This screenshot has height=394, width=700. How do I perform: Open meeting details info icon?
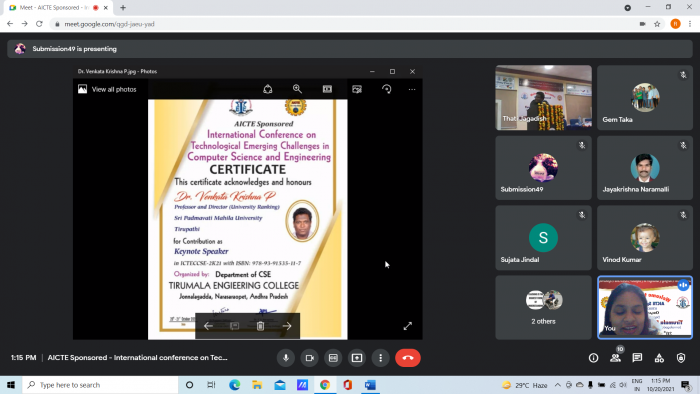click(x=593, y=358)
